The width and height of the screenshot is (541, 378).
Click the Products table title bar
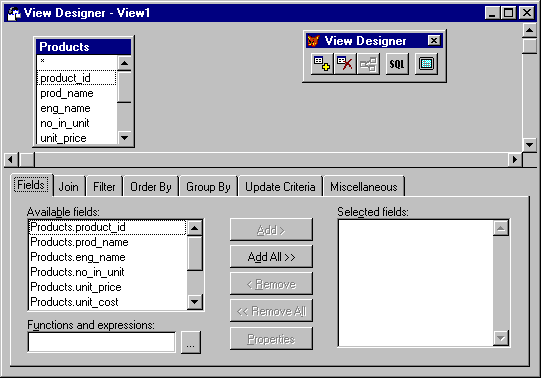83,47
